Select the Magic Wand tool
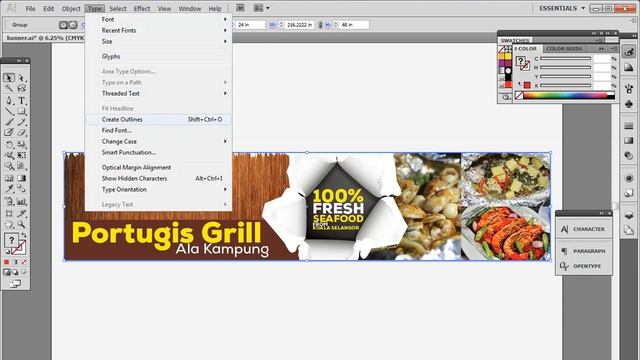 (9, 89)
